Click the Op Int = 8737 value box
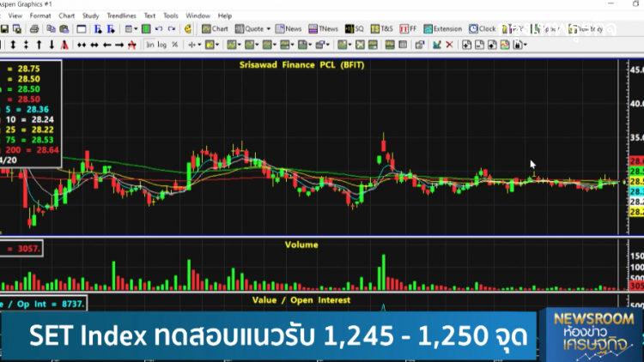644x362 pixels. [x=43, y=305]
